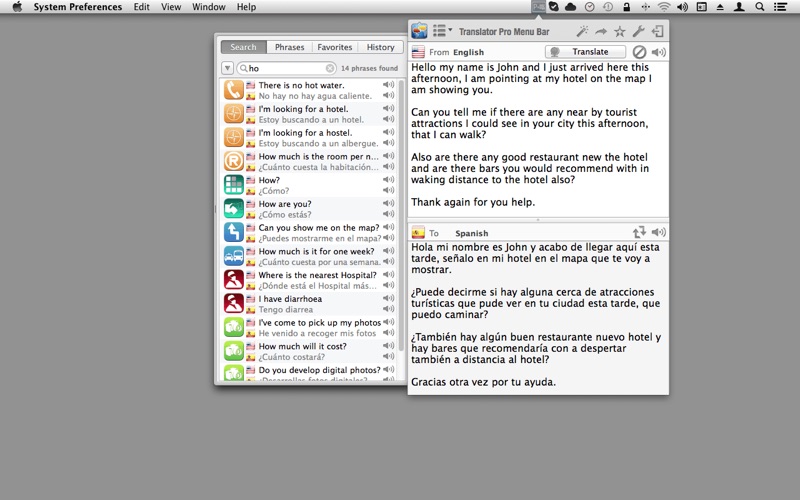Click the grid icon beside 'How?'
The height and width of the screenshot is (500, 800).
[x=234, y=185]
